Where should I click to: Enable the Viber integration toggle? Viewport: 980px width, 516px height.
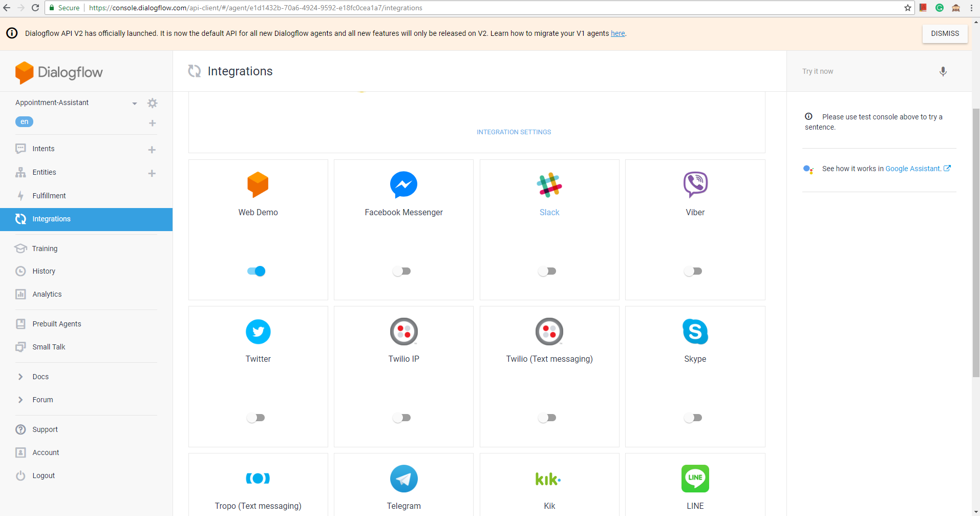[x=693, y=271]
